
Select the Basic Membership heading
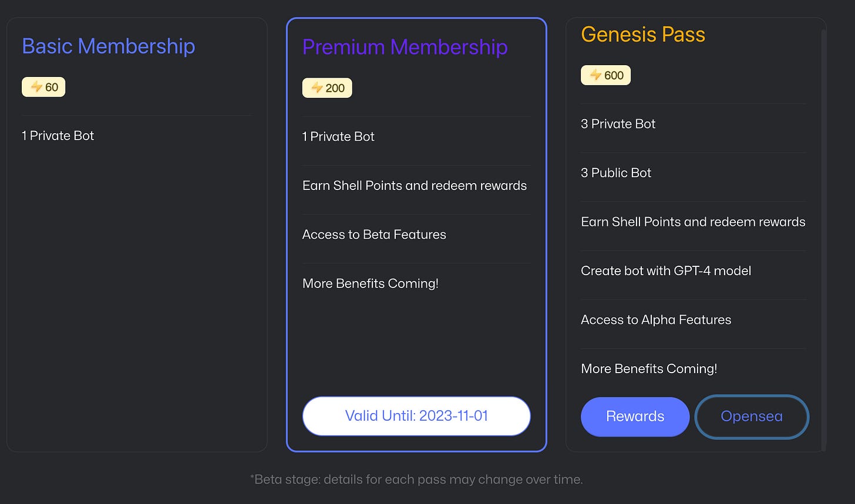click(x=108, y=46)
